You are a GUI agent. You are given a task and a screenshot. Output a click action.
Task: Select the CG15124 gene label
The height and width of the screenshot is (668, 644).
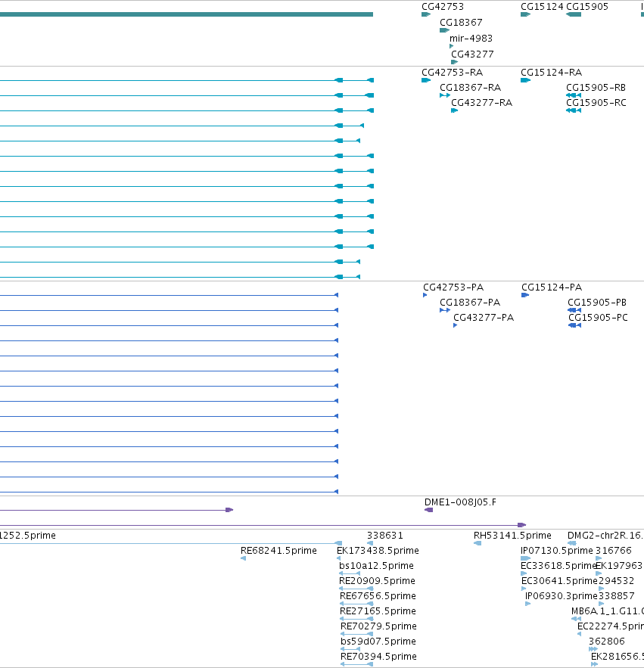542,7
